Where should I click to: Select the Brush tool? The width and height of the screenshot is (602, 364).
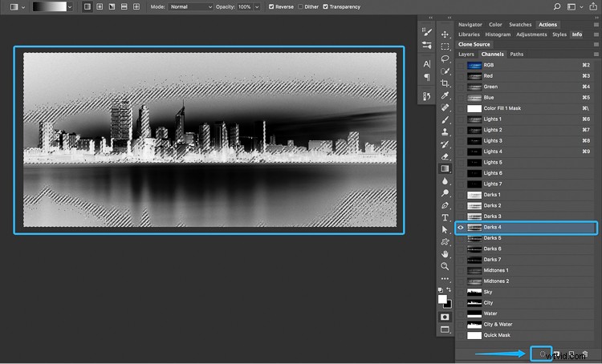445,120
